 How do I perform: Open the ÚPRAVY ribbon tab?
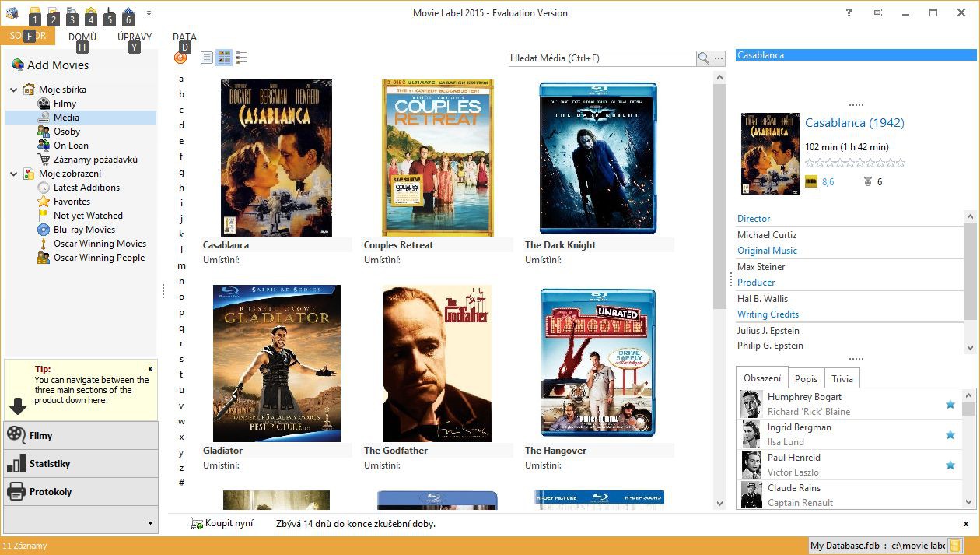135,37
